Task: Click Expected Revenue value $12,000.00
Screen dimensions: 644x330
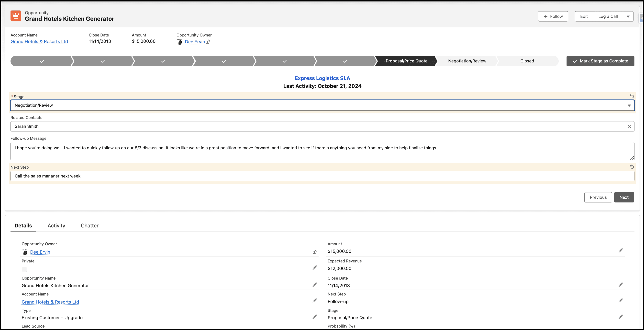Action: pos(339,268)
